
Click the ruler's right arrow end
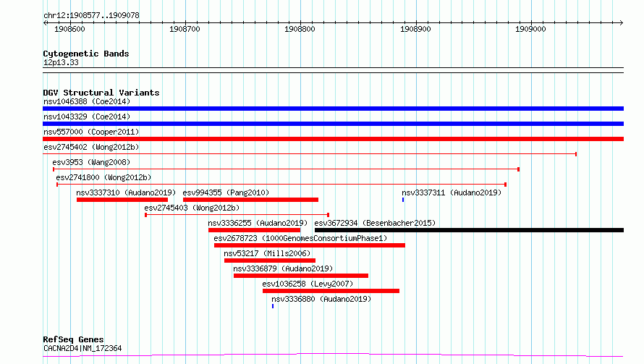tap(622, 22)
